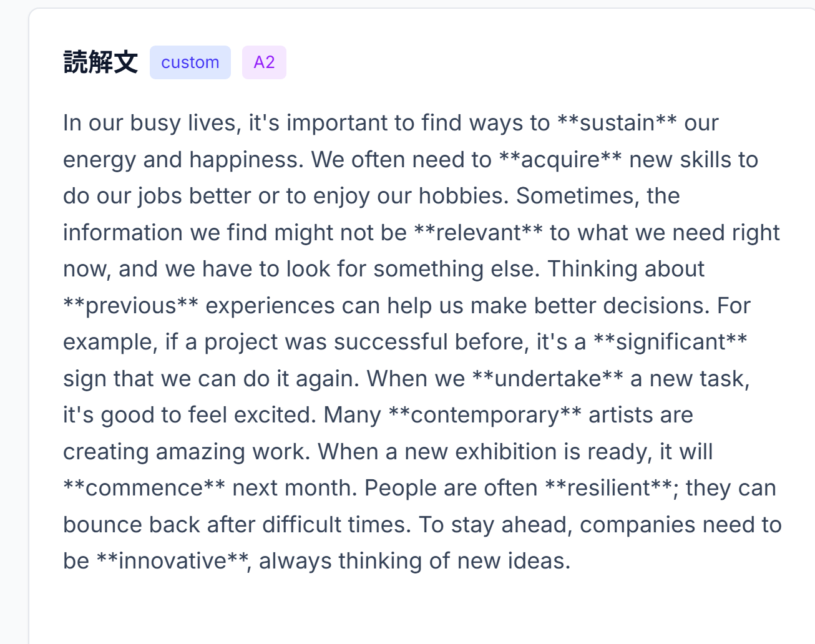
Task: Select the word relevant in the text
Action: tap(479, 233)
